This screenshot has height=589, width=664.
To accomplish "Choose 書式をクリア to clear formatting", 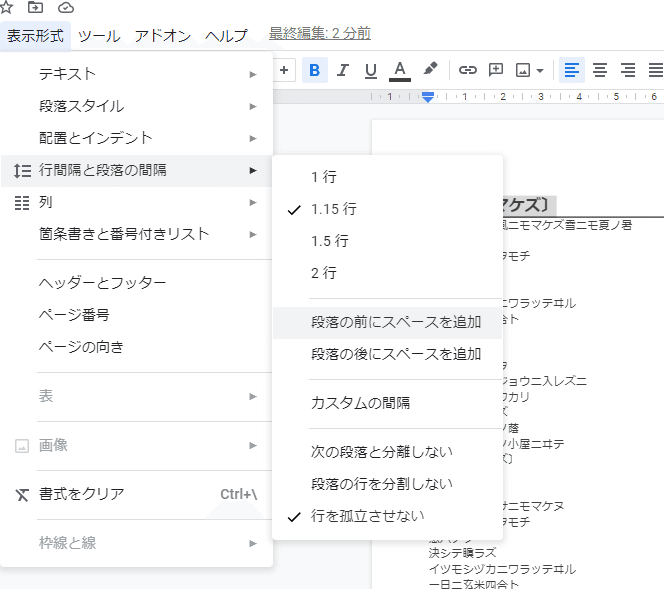I will pyautogui.click(x=137, y=495).
